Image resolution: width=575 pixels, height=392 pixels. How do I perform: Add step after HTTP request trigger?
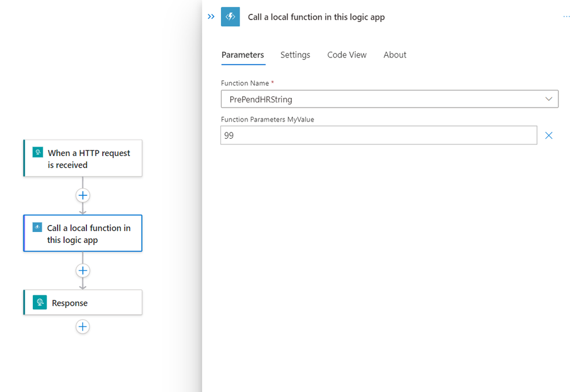coord(83,195)
